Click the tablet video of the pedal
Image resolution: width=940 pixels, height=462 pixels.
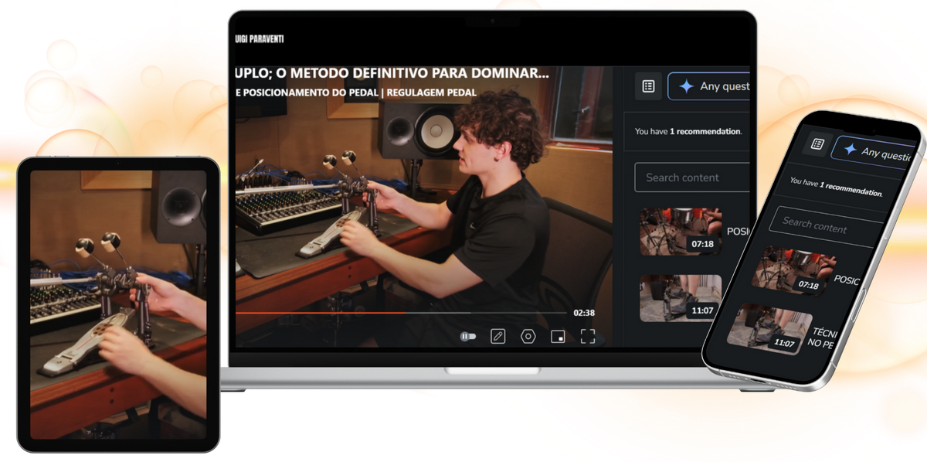(118, 304)
